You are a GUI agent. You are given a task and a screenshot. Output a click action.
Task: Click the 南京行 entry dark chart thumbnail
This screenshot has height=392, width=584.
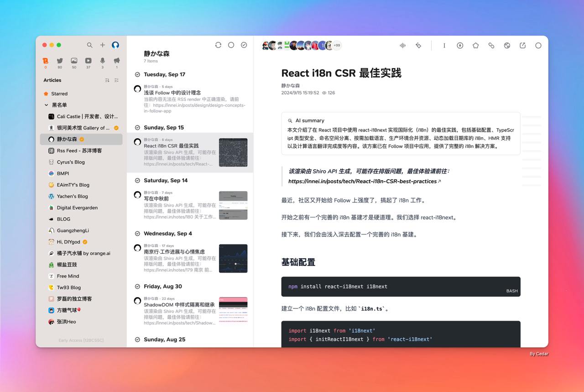pos(233,258)
